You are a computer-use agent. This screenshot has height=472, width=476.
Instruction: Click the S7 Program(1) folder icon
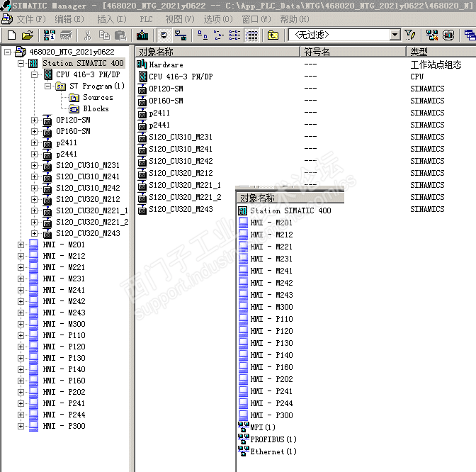click(x=60, y=86)
